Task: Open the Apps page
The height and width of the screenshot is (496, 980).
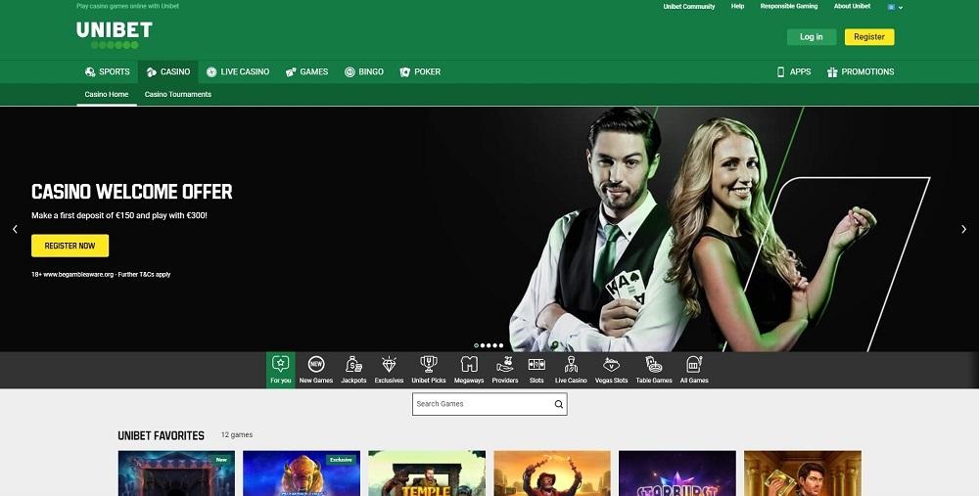Action: click(x=794, y=71)
